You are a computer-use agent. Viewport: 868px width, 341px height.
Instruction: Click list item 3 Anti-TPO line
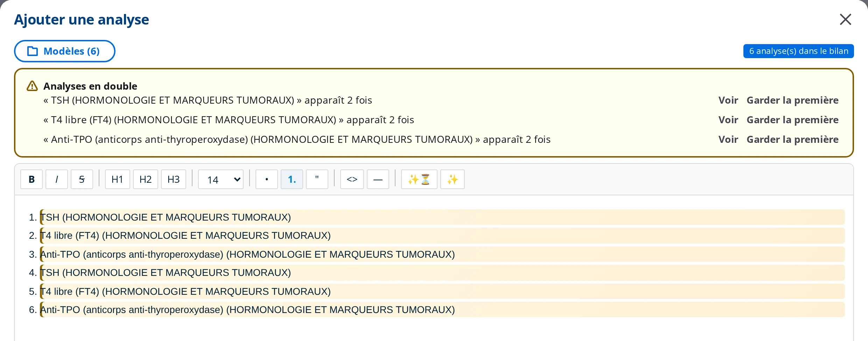tap(442, 254)
